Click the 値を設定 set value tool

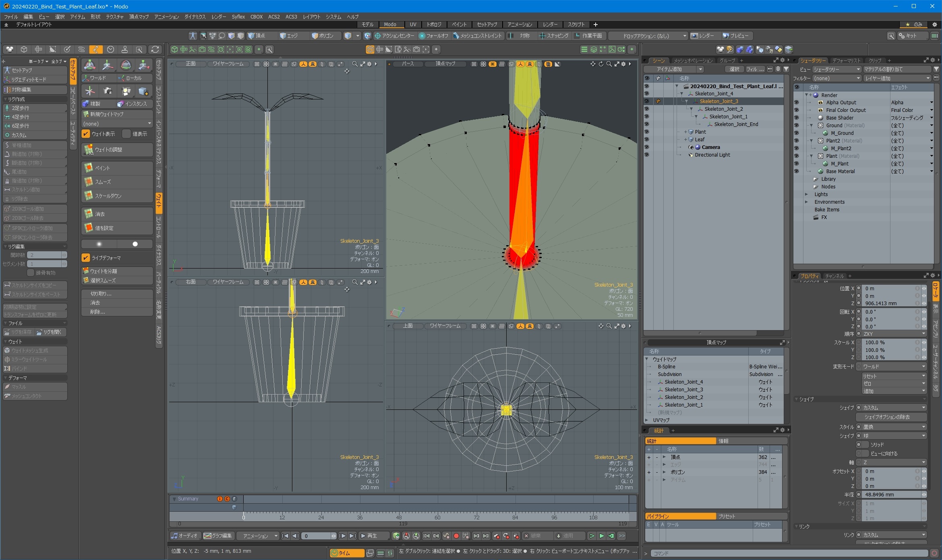tap(117, 228)
